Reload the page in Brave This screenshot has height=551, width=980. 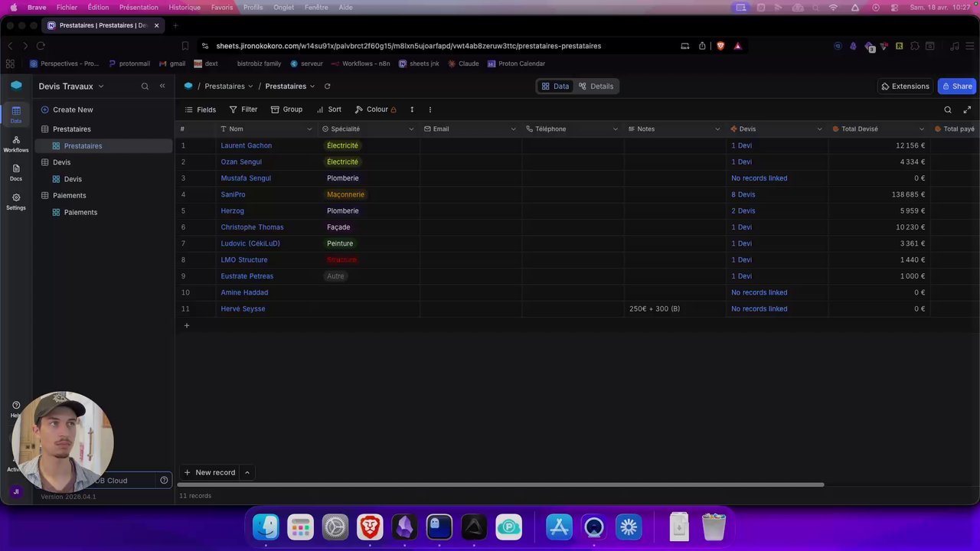(41, 46)
